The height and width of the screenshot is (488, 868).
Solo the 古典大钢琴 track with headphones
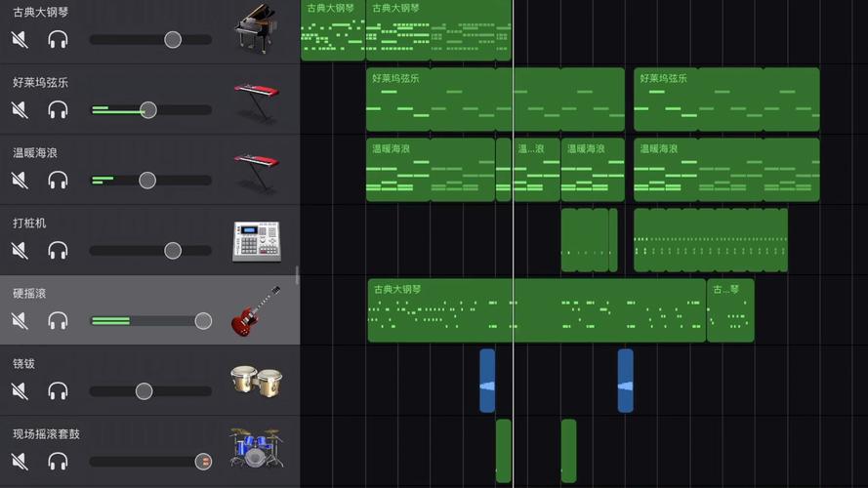[x=58, y=40]
